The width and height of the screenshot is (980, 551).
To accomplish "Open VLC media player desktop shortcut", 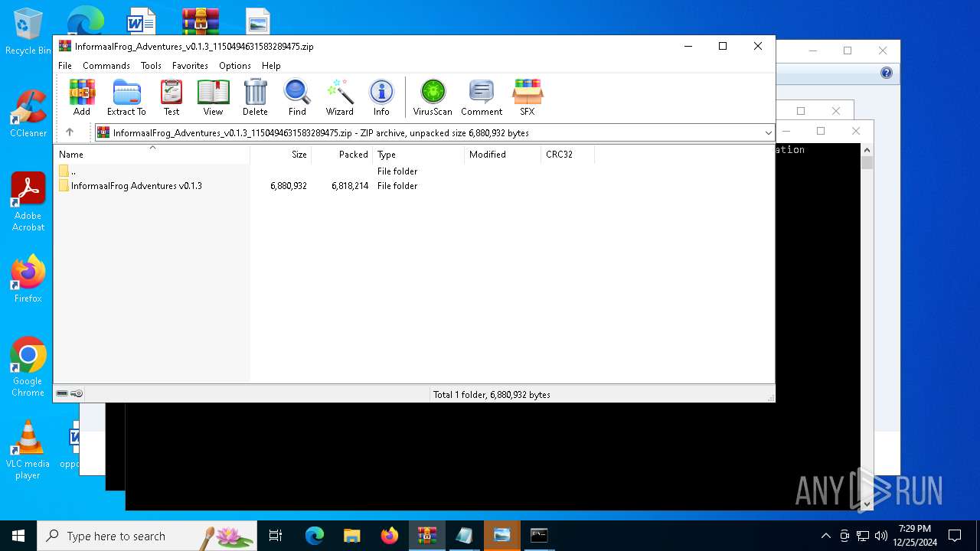I will (28, 450).
